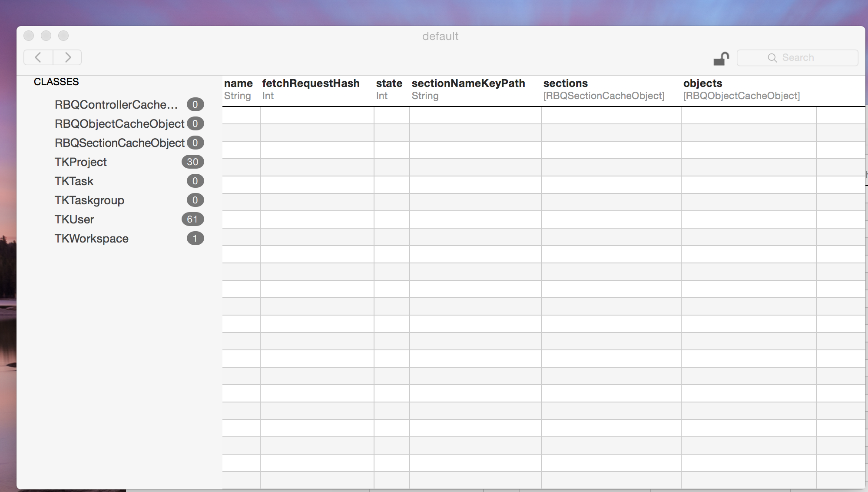
Task: Open the TKProject class
Action: (81, 162)
